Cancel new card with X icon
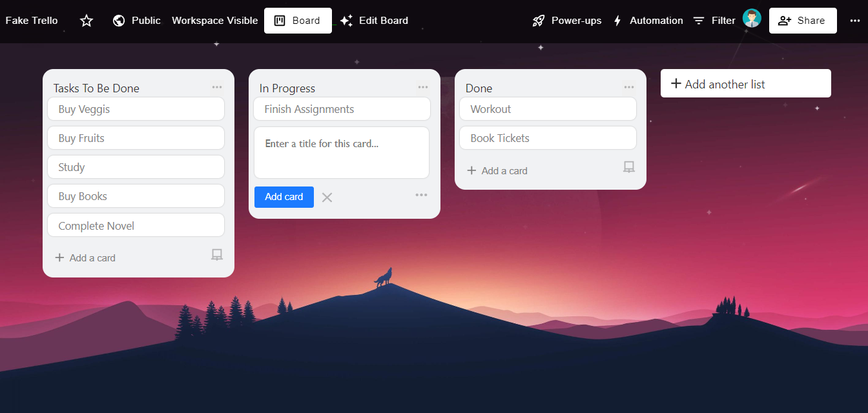 pyautogui.click(x=327, y=197)
